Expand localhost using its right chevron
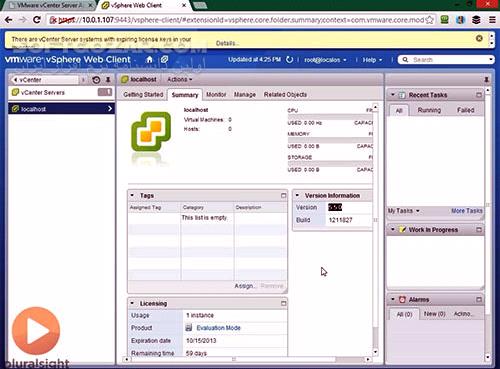500x369 pixels. pos(110,109)
